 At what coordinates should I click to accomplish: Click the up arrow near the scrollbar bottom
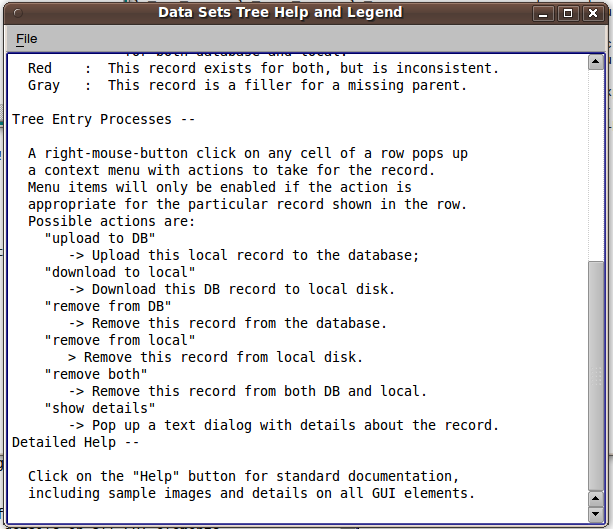coord(595,499)
